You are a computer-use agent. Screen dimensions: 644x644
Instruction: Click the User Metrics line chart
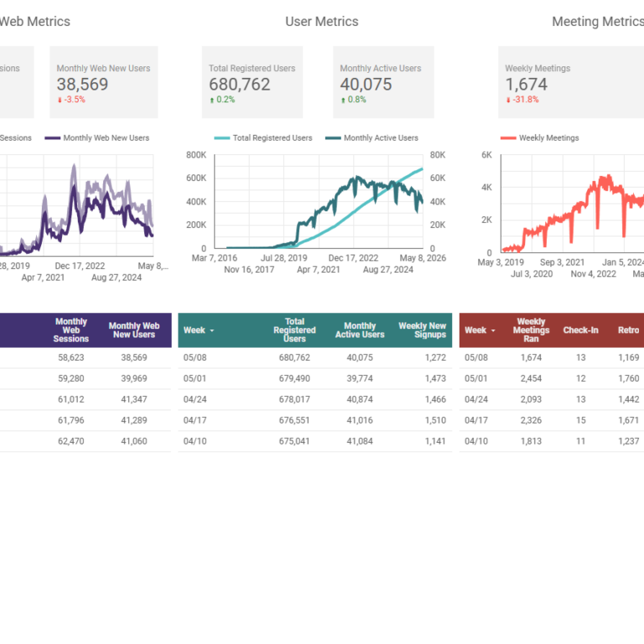[319, 201]
